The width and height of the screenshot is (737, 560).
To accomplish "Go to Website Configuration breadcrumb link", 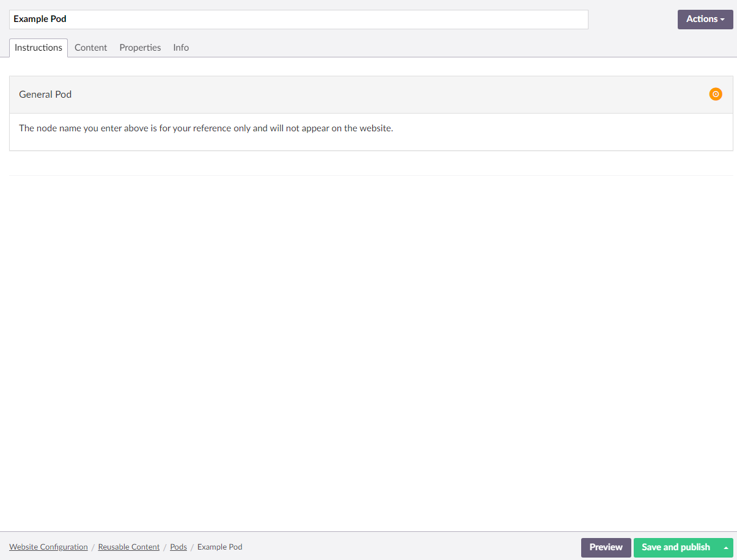I will click(48, 547).
